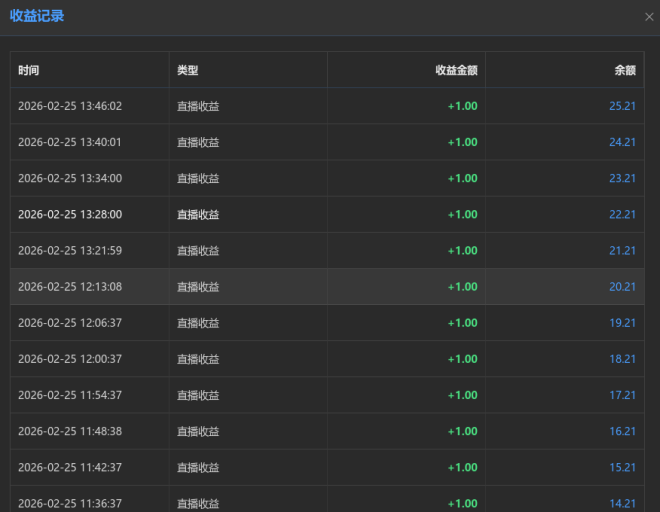Image resolution: width=660 pixels, height=512 pixels.
Task: Select the 2026-02-25 13:34:00 record
Action: click(x=70, y=178)
